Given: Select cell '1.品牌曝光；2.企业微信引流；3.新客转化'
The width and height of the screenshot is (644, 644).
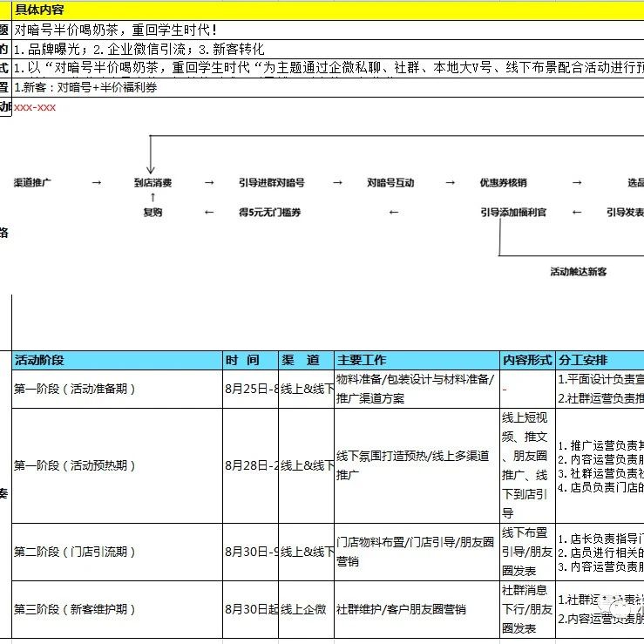Looking at the screenshot, I should click(x=328, y=50).
